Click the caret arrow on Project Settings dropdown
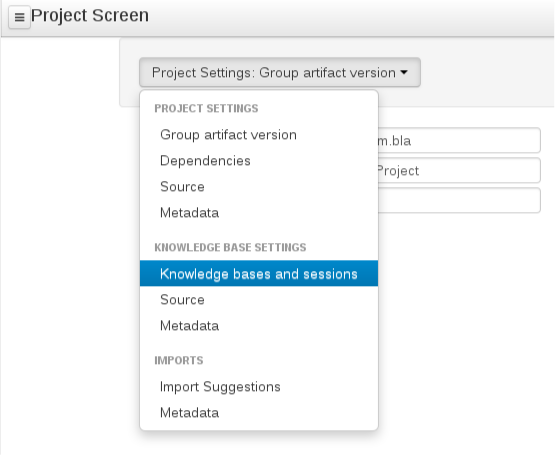 (404, 72)
